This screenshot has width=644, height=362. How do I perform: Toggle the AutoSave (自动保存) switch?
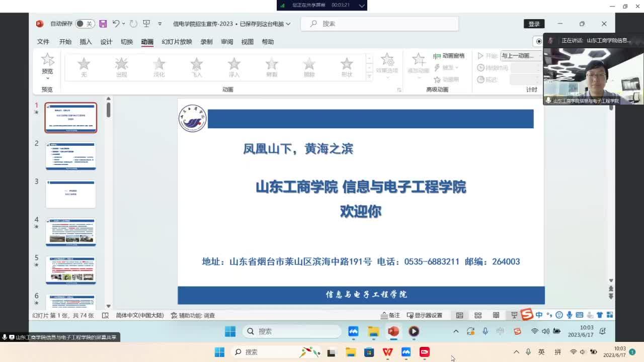85,24
